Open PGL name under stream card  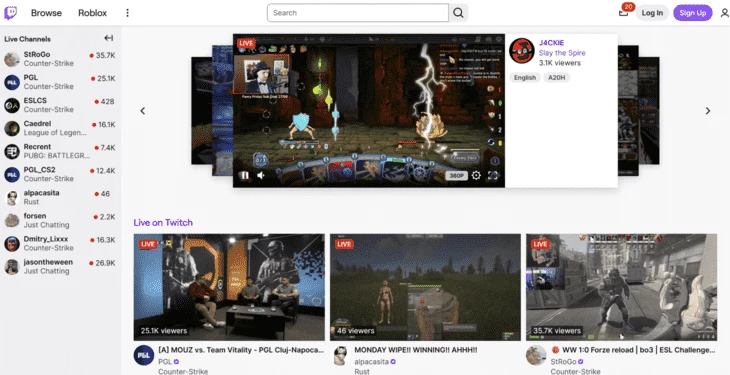click(165, 361)
